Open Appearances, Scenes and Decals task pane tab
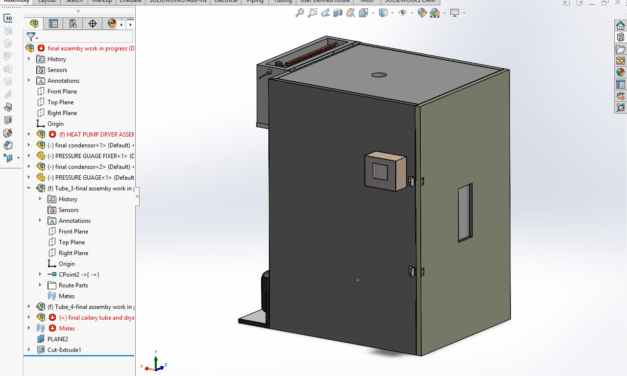 (620, 72)
